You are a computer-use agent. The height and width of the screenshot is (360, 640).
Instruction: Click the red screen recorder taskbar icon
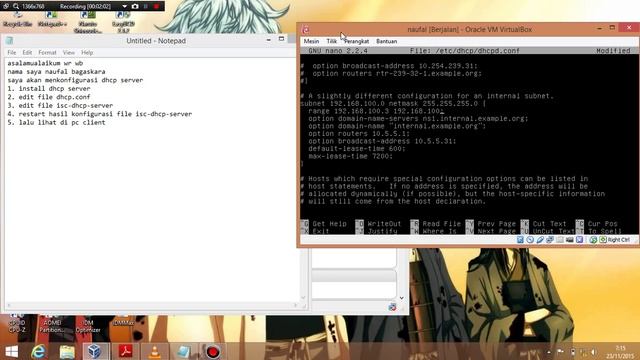213,351
